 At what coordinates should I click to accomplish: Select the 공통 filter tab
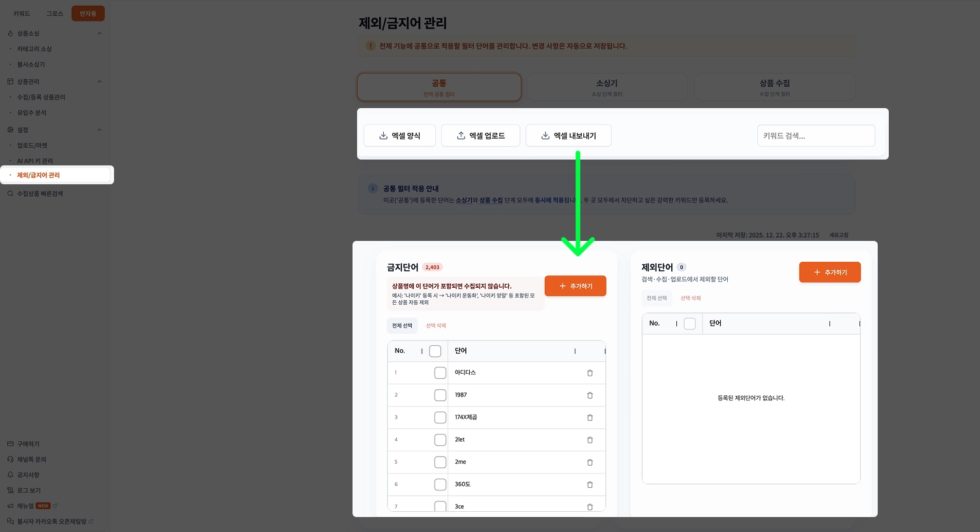[439, 87]
